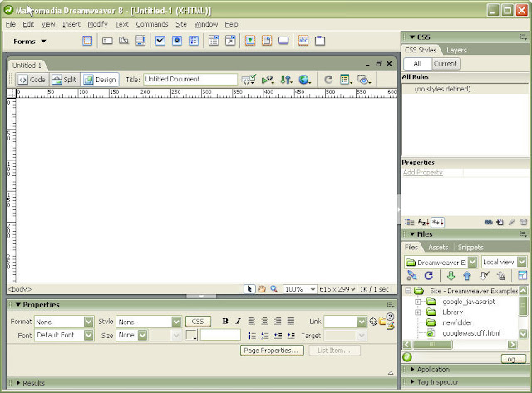This screenshot has width=532, height=393.
Task: Switch to the Snippets tab
Action: (x=470, y=248)
